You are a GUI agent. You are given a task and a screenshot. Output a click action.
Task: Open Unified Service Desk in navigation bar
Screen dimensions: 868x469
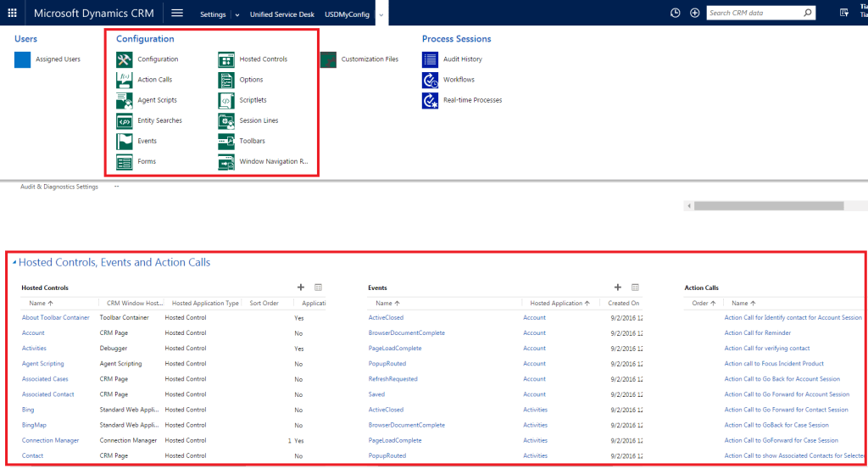coord(281,14)
